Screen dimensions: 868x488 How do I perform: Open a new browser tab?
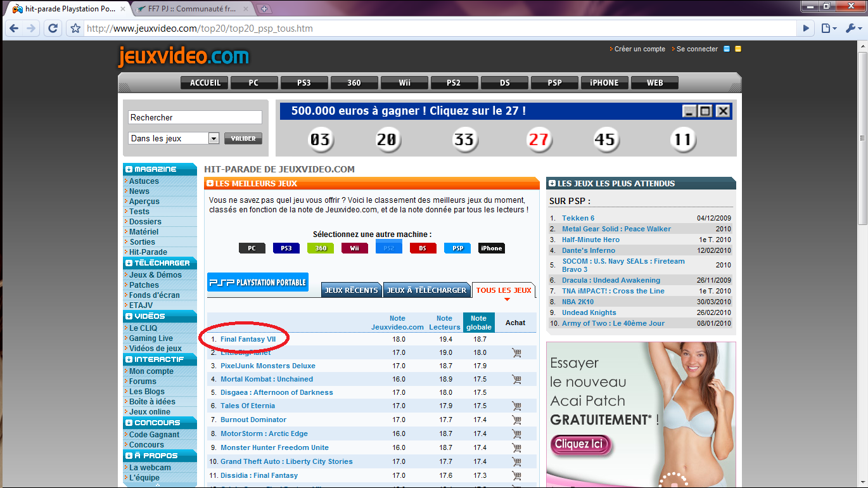coord(264,9)
